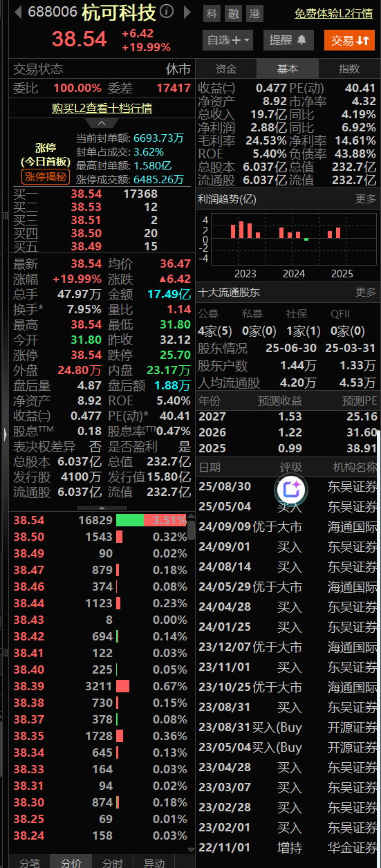Switch to the 指数 tab
This screenshot has width=381, height=868.
point(349,69)
